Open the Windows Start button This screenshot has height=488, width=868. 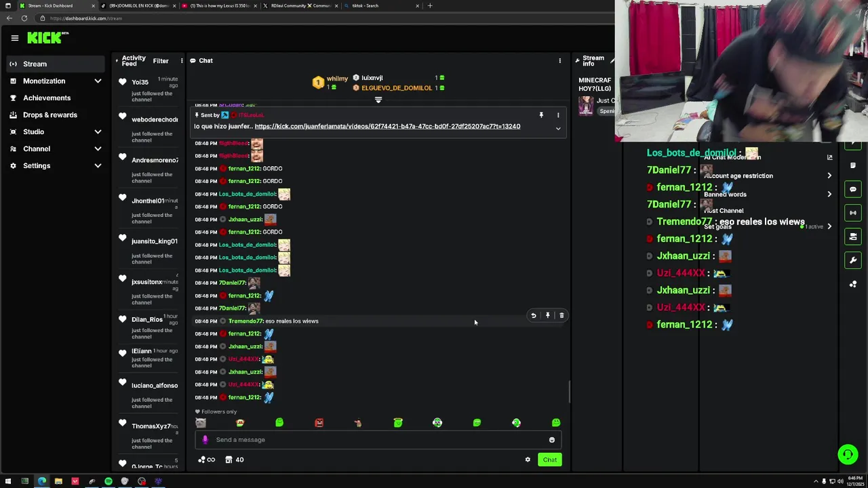8,481
